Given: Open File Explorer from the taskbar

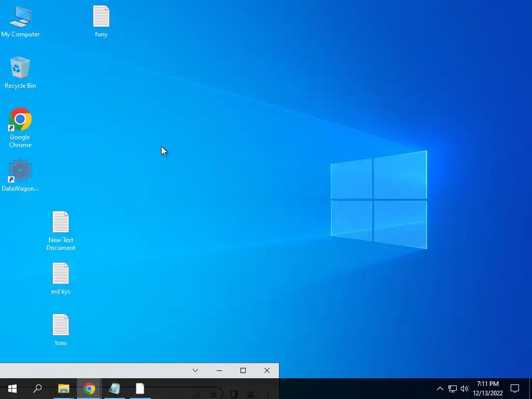Looking at the screenshot, I should point(63,389).
